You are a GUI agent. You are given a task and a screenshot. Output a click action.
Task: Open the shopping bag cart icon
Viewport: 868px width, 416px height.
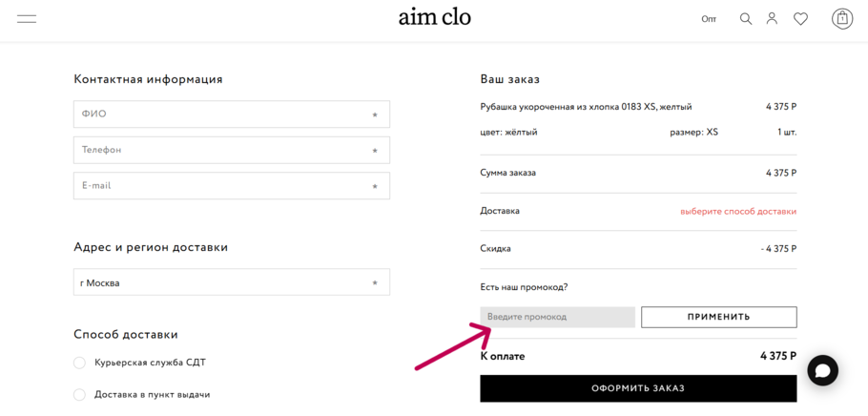point(842,19)
